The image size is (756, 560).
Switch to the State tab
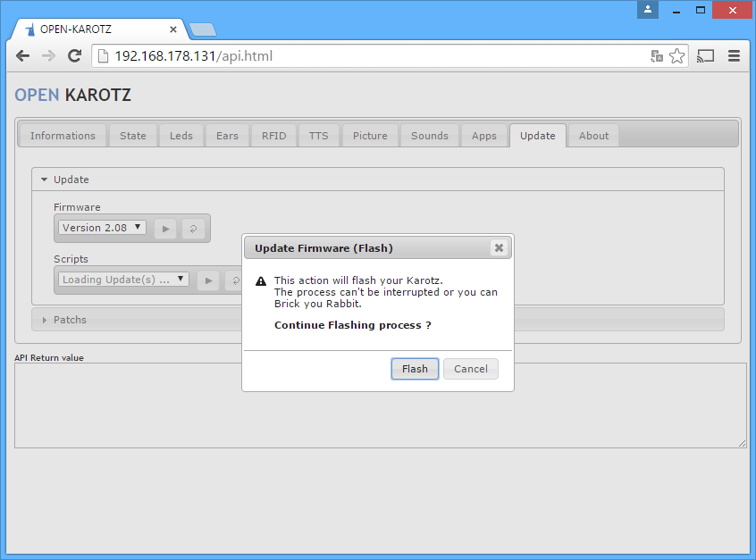coord(132,136)
